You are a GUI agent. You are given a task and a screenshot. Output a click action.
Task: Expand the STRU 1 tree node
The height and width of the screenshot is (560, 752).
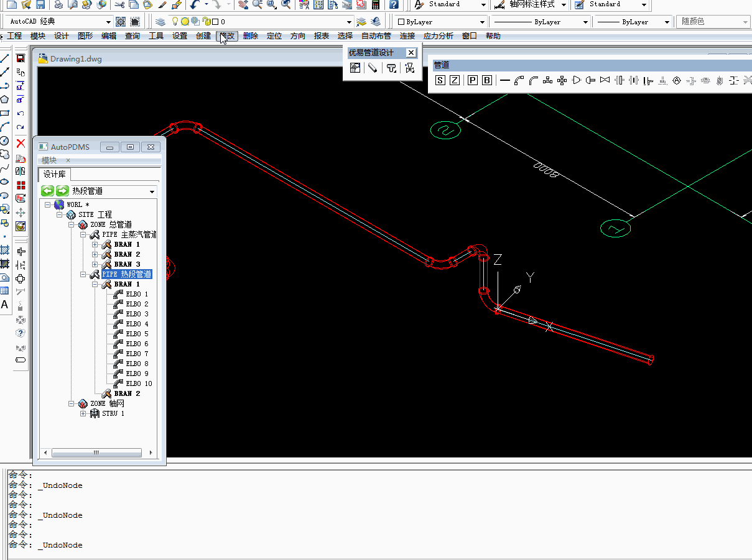click(83, 413)
